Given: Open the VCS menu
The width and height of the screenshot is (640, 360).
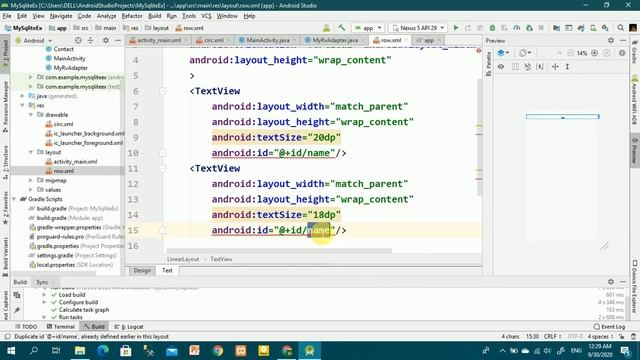Looking at the screenshot, I should click(206, 16).
